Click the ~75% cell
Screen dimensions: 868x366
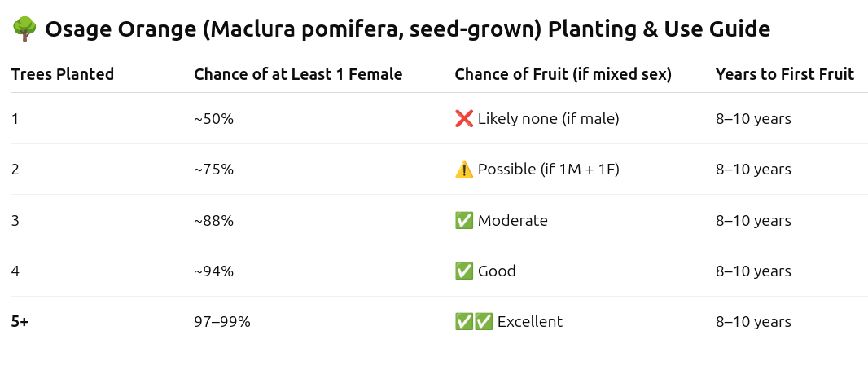tap(213, 169)
